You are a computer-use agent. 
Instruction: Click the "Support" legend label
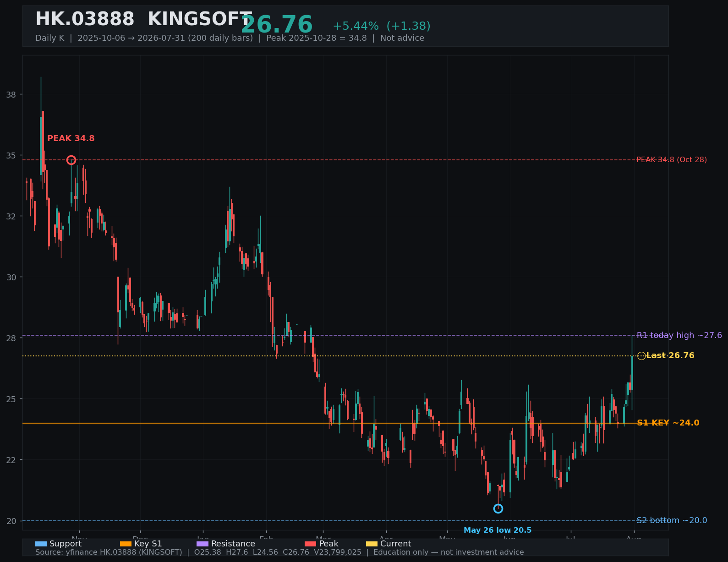(x=66, y=544)
